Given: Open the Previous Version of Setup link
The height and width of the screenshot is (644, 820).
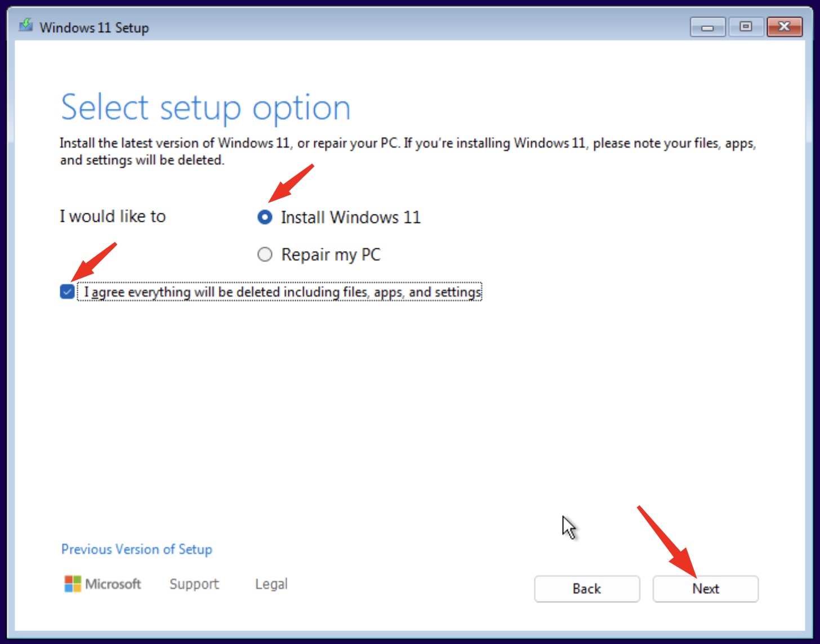Looking at the screenshot, I should [136, 549].
